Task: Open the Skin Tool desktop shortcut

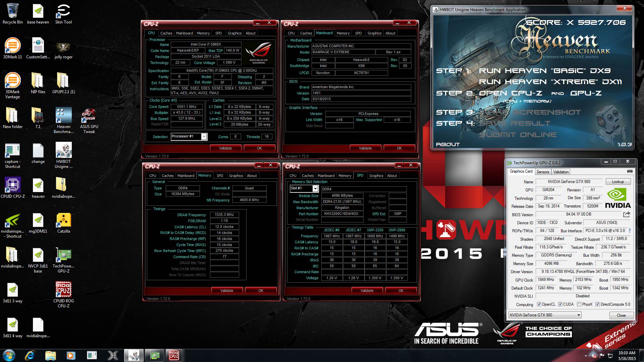Action: (63, 14)
